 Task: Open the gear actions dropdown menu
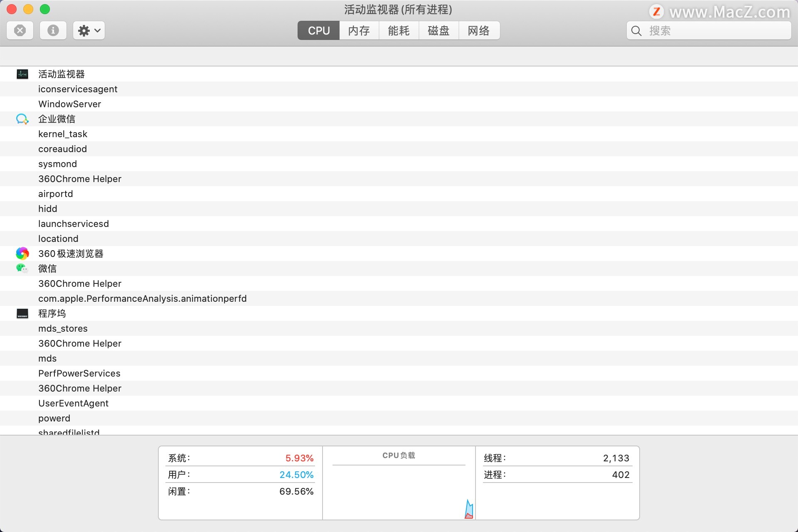pos(89,30)
